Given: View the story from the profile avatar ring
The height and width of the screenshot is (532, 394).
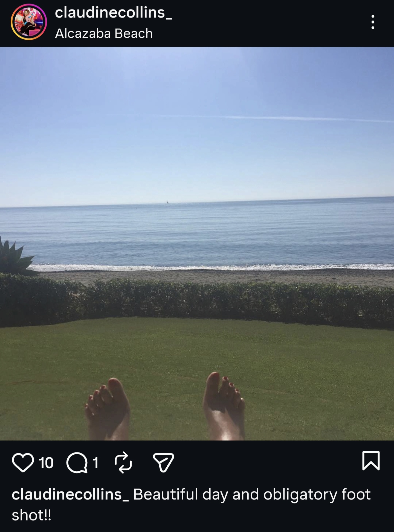Looking at the screenshot, I should coord(29,22).
